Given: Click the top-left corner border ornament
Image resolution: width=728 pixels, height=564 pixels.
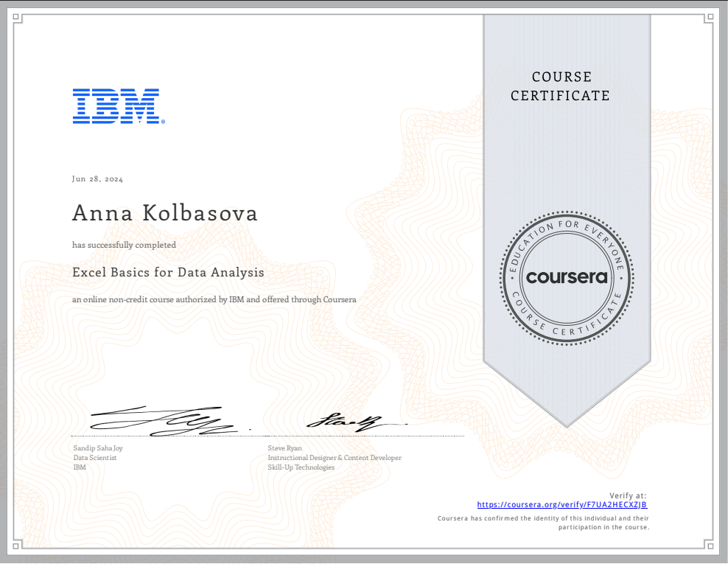Looking at the screenshot, I should click(x=18, y=18).
